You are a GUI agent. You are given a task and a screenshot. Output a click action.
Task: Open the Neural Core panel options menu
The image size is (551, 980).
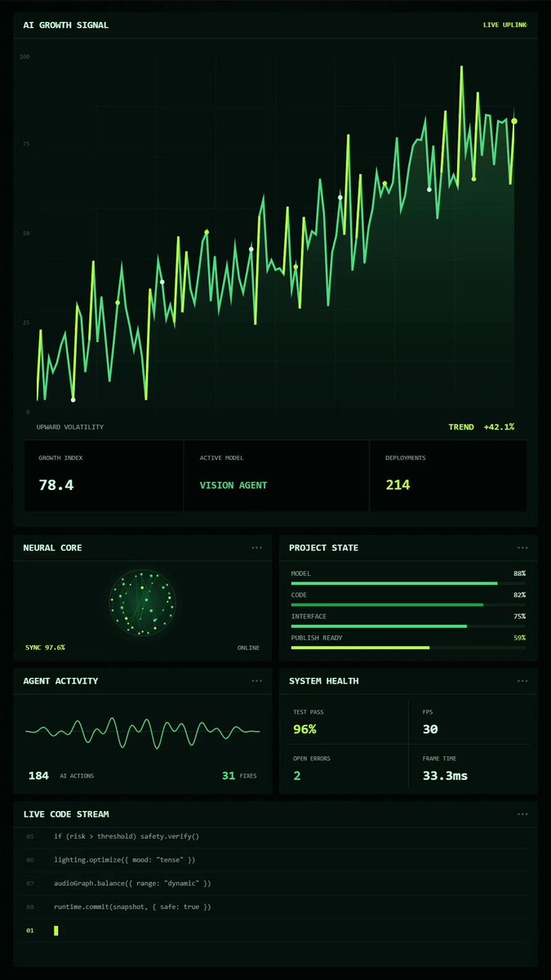(x=257, y=548)
